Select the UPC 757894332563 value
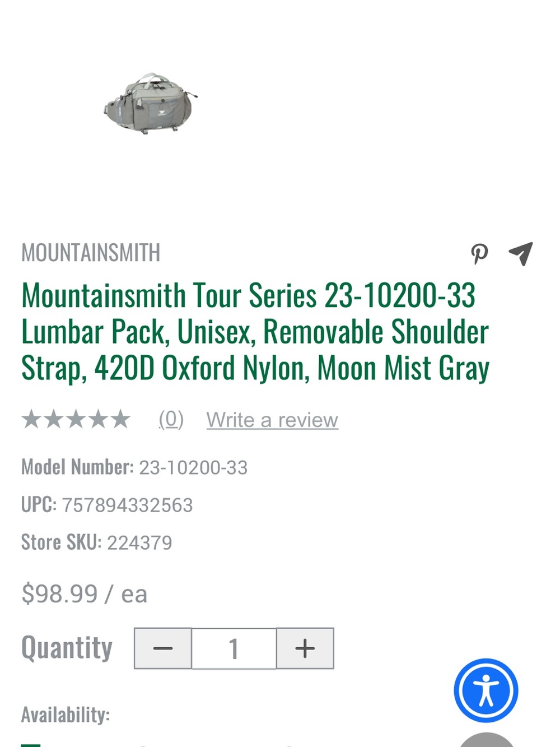The width and height of the screenshot is (560, 747). [127, 505]
